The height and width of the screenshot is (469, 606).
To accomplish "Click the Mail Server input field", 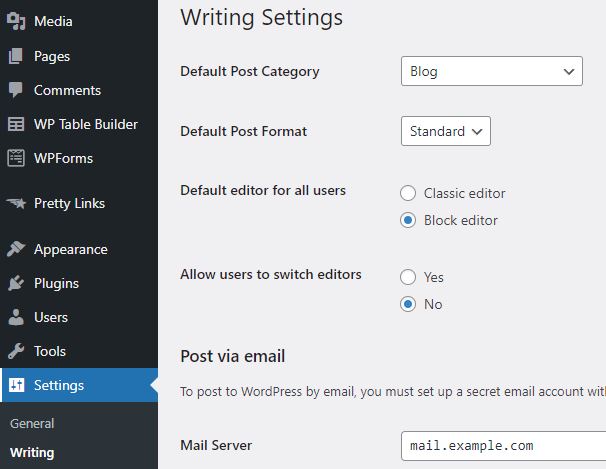I will [x=500, y=445].
